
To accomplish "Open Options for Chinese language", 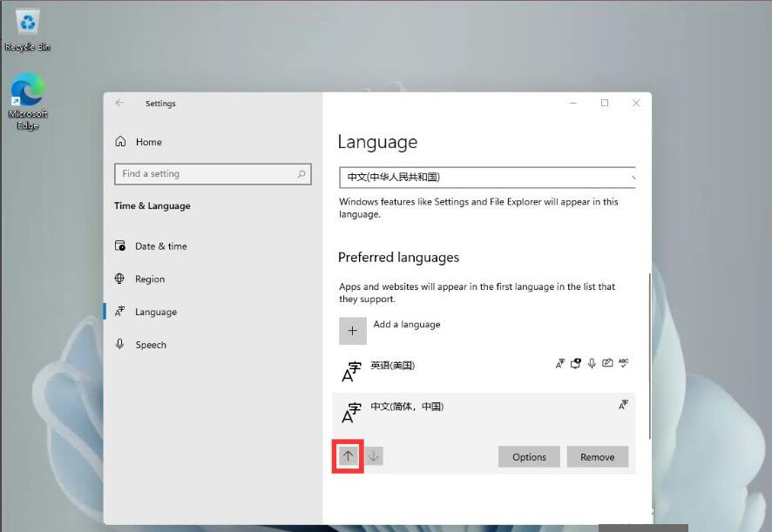I will pyautogui.click(x=529, y=457).
